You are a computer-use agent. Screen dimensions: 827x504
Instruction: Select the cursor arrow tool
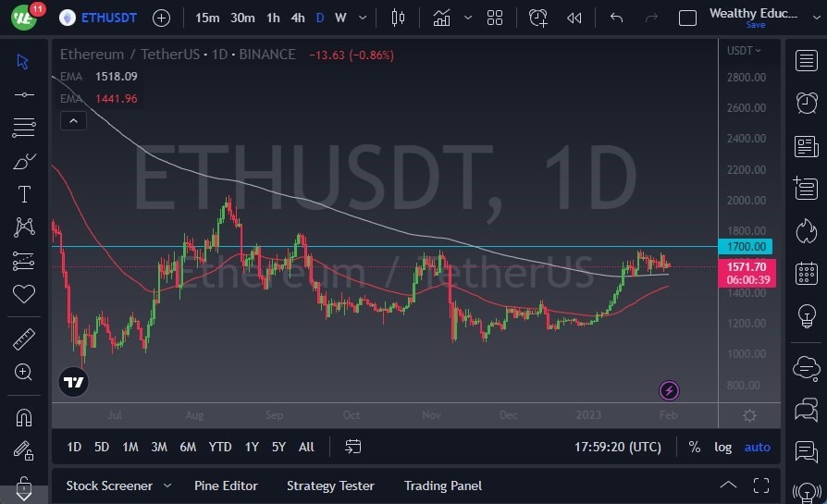(x=23, y=62)
